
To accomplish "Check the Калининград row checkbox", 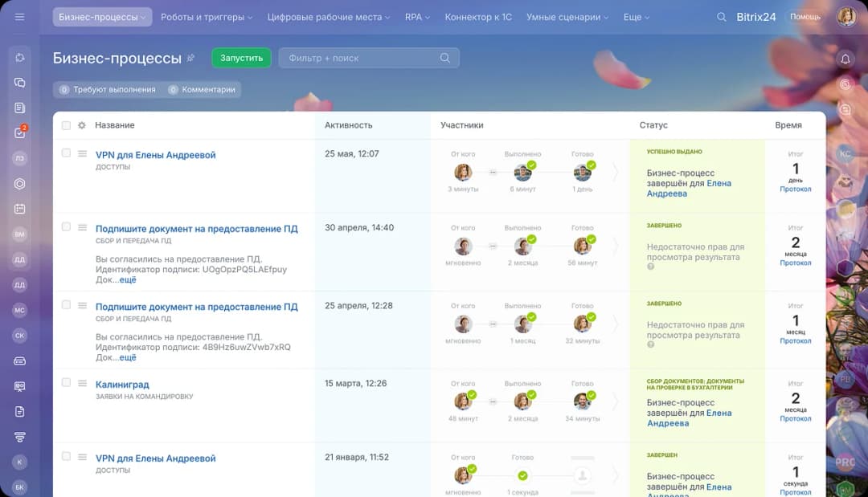I will (x=66, y=383).
